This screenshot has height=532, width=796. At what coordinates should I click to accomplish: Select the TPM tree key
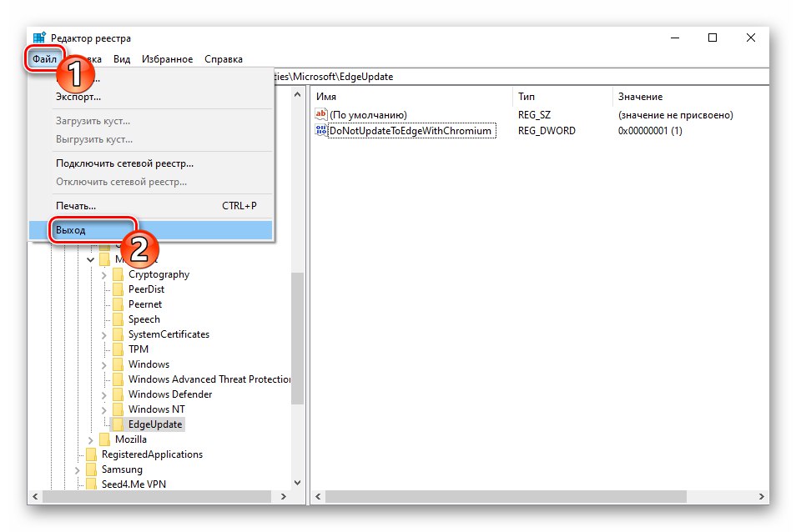pyautogui.click(x=138, y=349)
